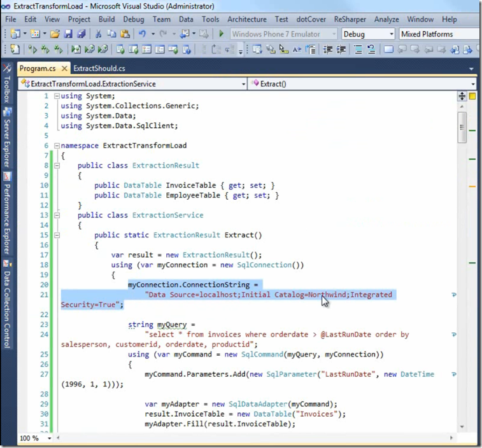Screen dimensions: 482x448
Task: Click the Display Parameter Info icon
Action: [271, 49]
